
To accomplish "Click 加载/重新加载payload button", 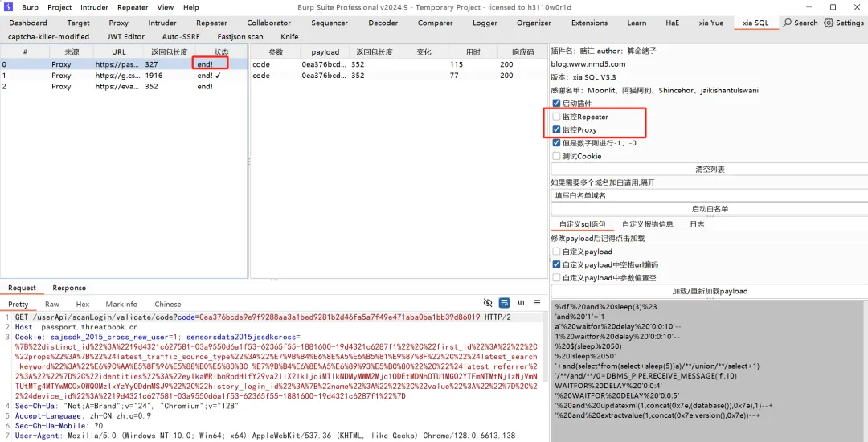I will (710, 291).
